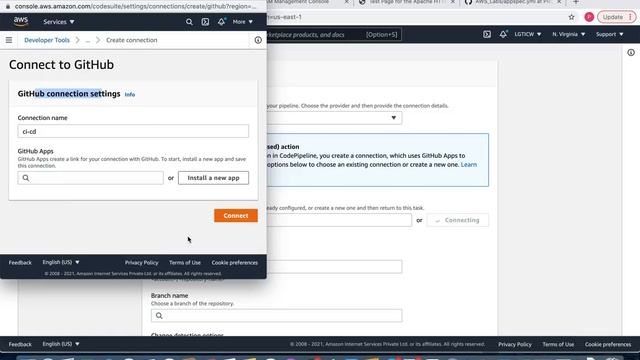640x360 pixels.
Task: Follow the Learn more link in info box
Action: [x=469, y=164]
